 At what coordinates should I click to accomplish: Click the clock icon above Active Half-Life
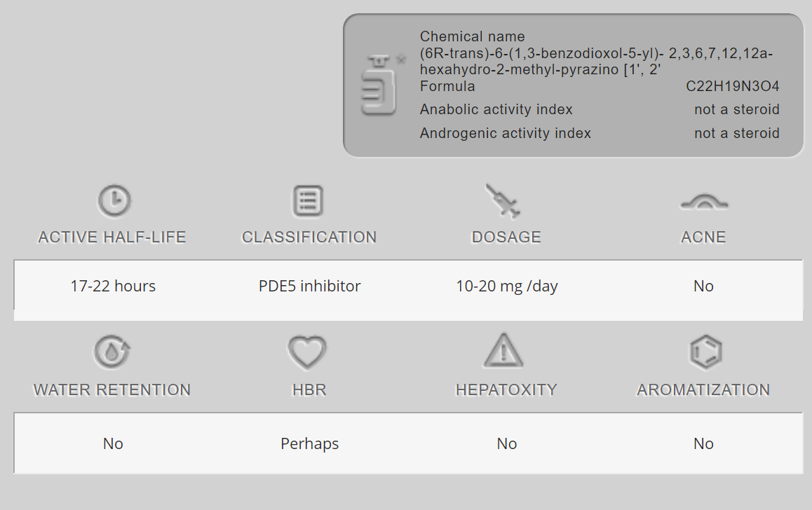pyautogui.click(x=113, y=201)
